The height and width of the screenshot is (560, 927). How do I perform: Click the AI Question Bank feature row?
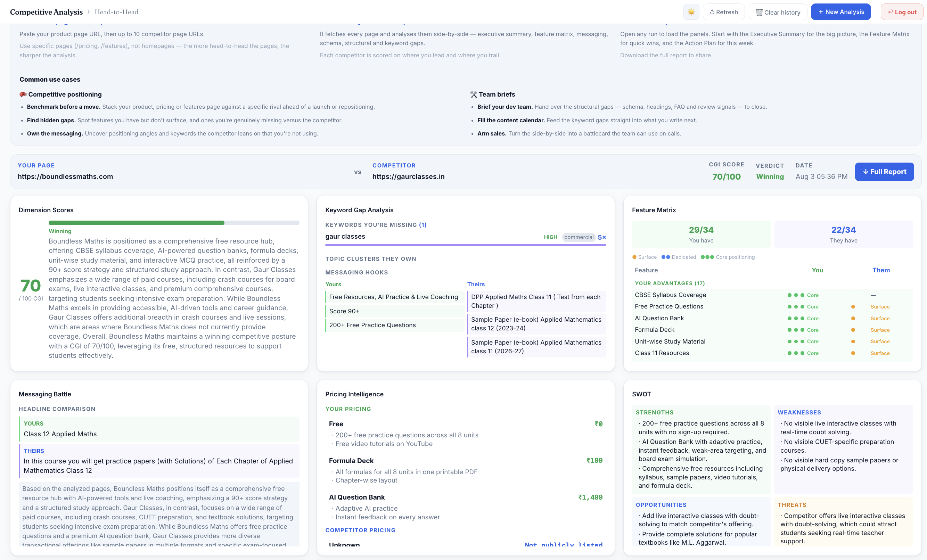772,318
